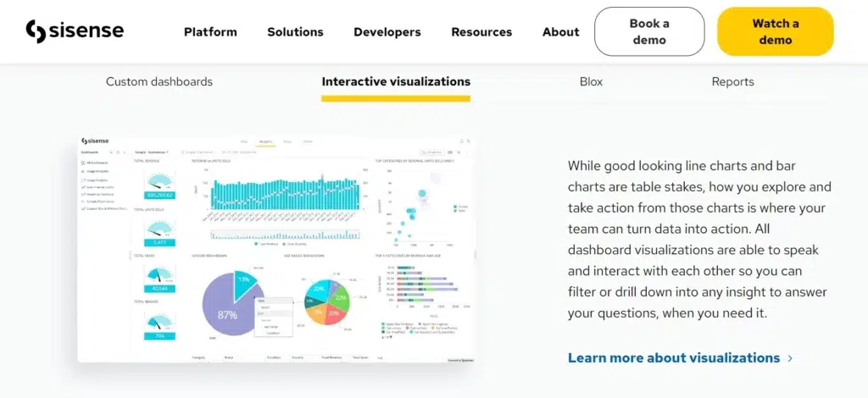Click All Dashboards in the preview sidebar
The width and height of the screenshot is (868, 398).
click(x=95, y=163)
